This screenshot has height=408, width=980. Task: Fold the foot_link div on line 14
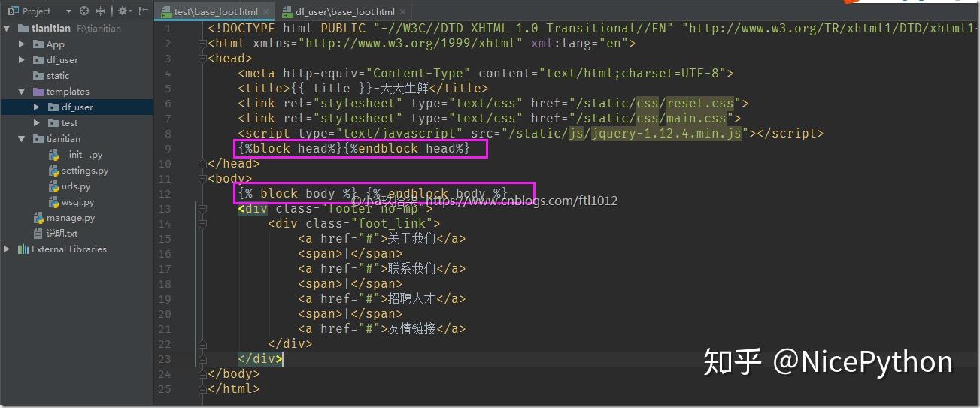[x=202, y=224]
